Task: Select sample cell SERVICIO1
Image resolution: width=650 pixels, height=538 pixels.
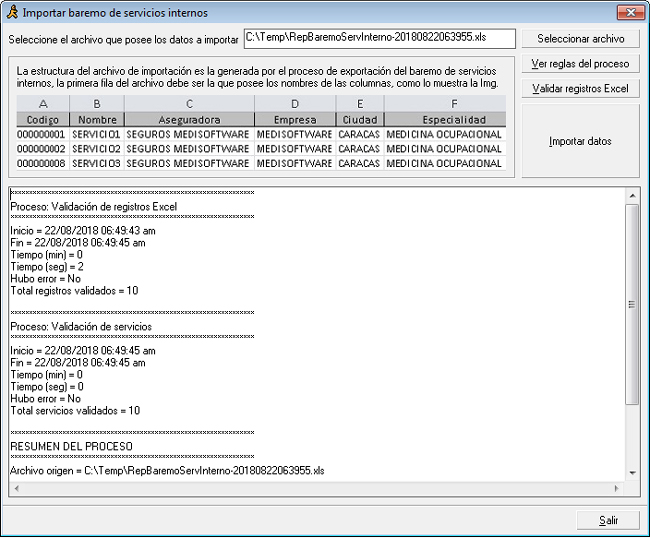Action: click(96, 134)
